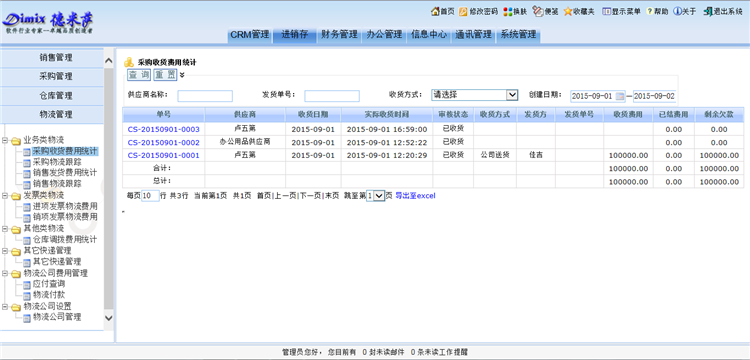Screen dimensions: 750x360
Task: Open the calendar picker beside start date 2015-09-01
Action: [x=620, y=96]
